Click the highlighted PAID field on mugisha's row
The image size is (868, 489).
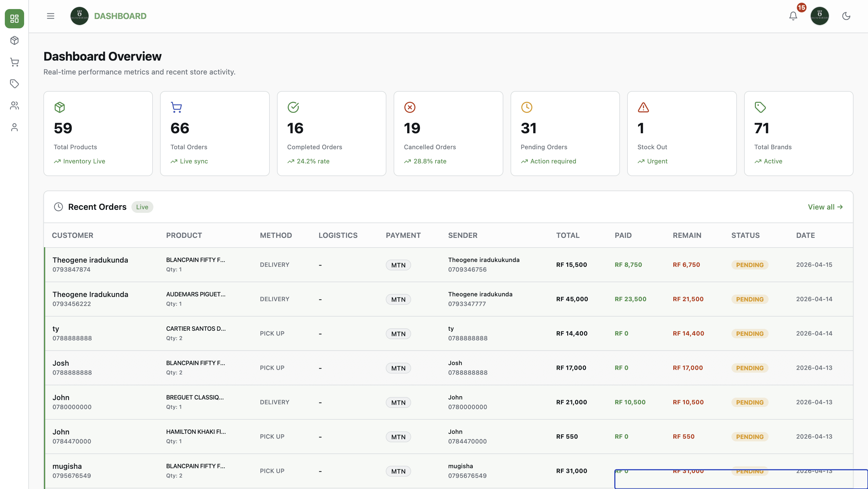pyautogui.click(x=621, y=471)
